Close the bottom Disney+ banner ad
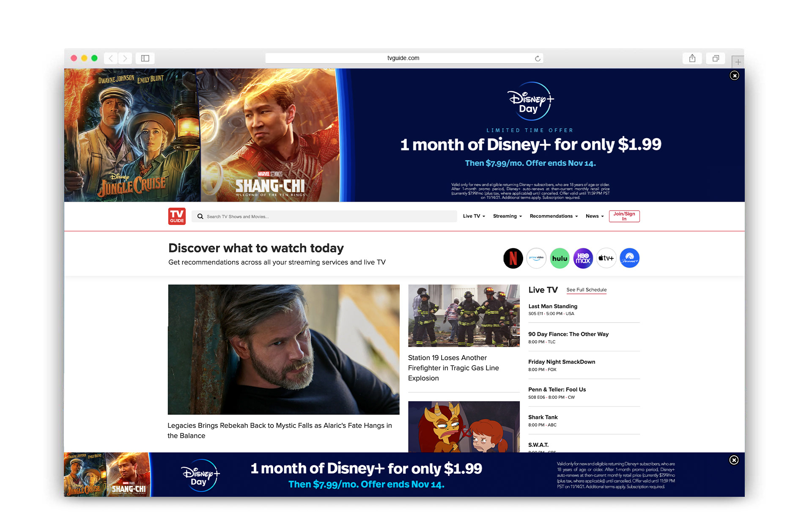Screen dimensions: 812x515 click(734, 460)
